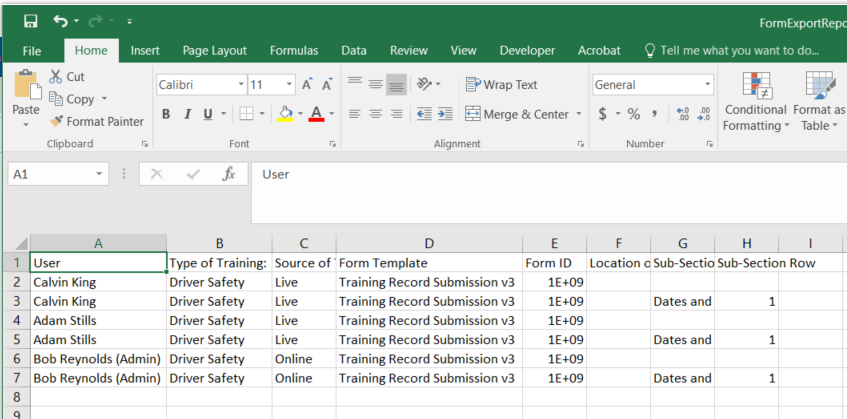
Task: Click Merge & Center
Action: tap(516, 114)
